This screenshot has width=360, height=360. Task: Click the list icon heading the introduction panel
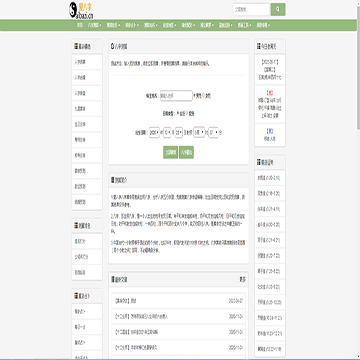pyautogui.click(x=113, y=180)
